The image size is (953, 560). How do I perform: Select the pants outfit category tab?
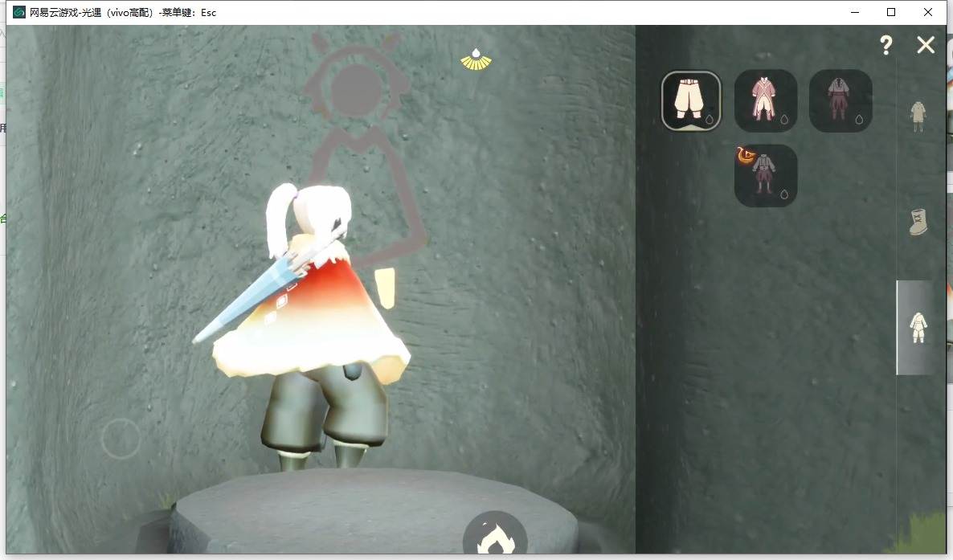(917, 328)
